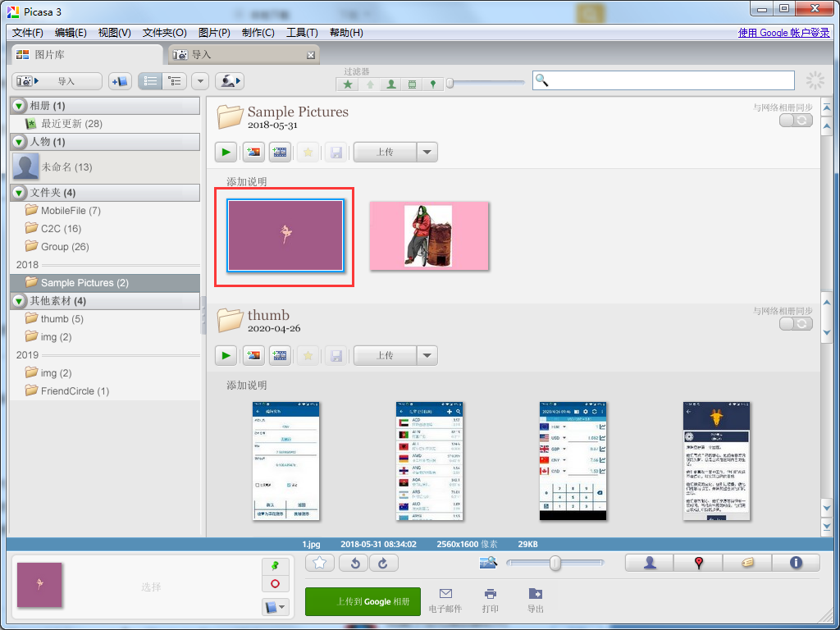The width and height of the screenshot is (840, 630).
Task: Select the starred photos filter icon
Action: click(348, 84)
